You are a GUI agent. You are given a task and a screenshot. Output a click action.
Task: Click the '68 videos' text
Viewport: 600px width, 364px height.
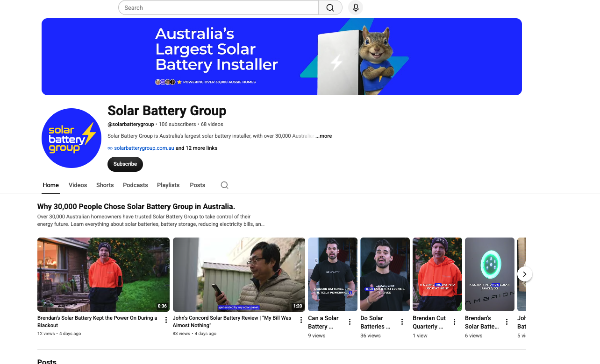tap(212, 125)
